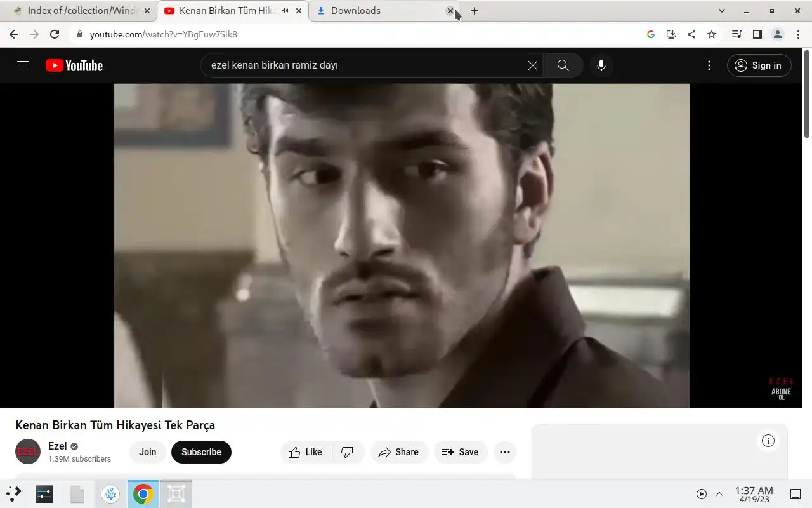Subscribe to the Ezel channel
This screenshot has width=812, height=508.
(201, 452)
